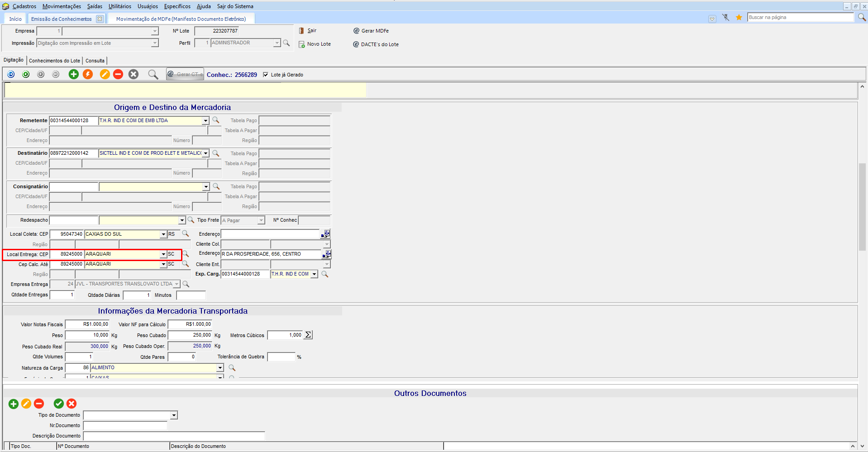Go to first record navigation icon
The width and height of the screenshot is (868, 452).
11,74
